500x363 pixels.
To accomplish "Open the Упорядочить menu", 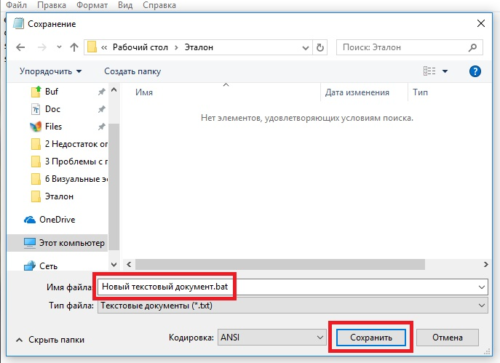I will pos(50,71).
